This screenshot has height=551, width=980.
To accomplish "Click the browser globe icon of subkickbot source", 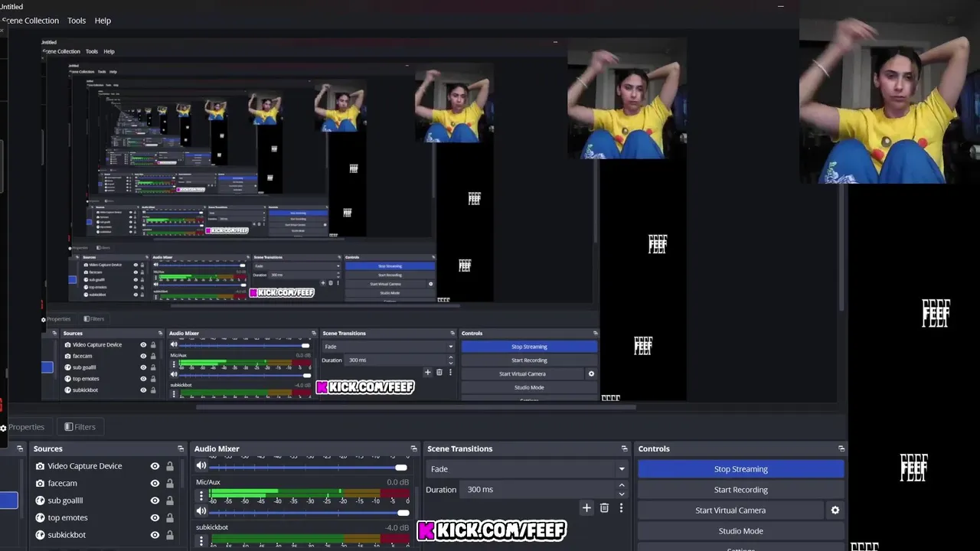I will pyautogui.click(x=40, y=535).
